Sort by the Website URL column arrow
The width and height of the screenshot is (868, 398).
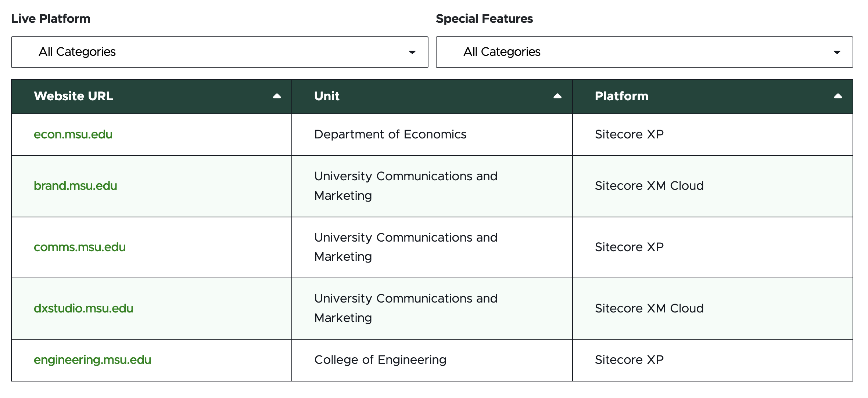click(277, 96)
